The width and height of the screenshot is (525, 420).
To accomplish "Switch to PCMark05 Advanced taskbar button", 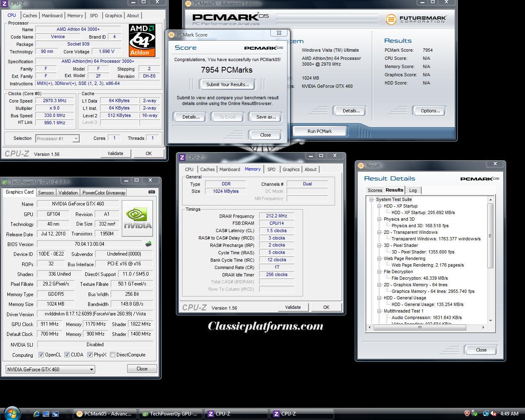I will click(x=105, y=414).
